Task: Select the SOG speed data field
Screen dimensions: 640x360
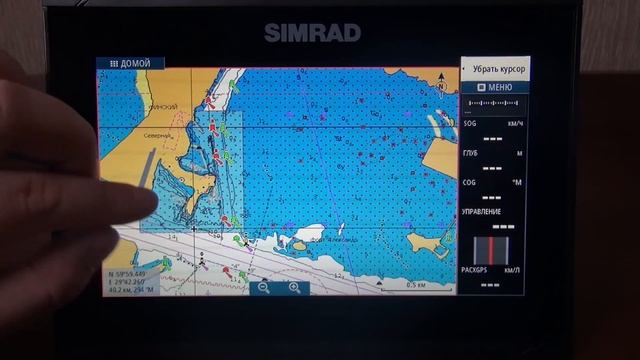Action: coord(493,131)
